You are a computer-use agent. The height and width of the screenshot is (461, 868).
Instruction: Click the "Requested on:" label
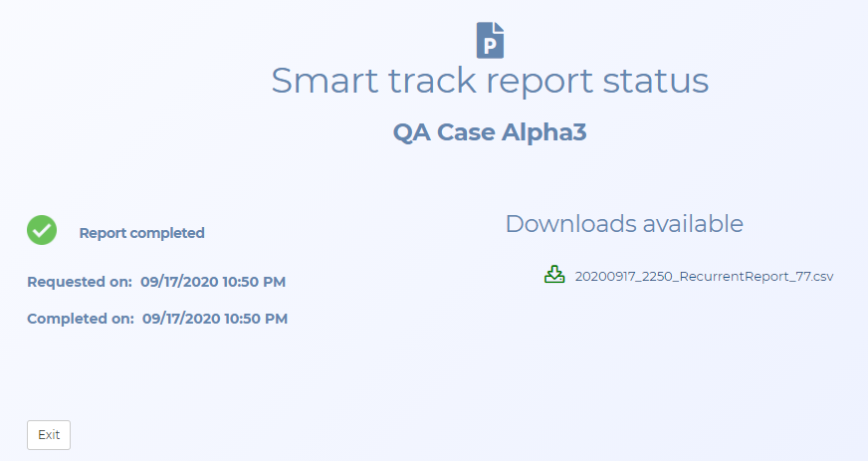pyautogui.click(x=80, y=282)
